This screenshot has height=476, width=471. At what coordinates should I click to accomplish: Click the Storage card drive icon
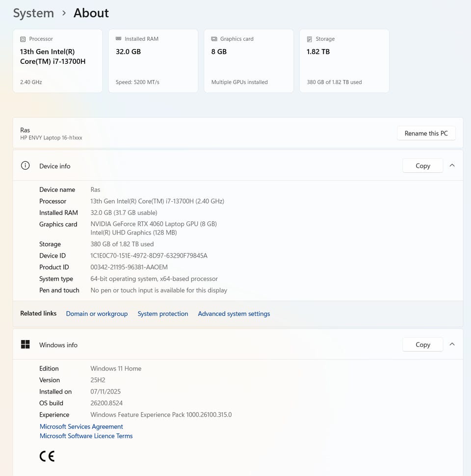(309, 39)
